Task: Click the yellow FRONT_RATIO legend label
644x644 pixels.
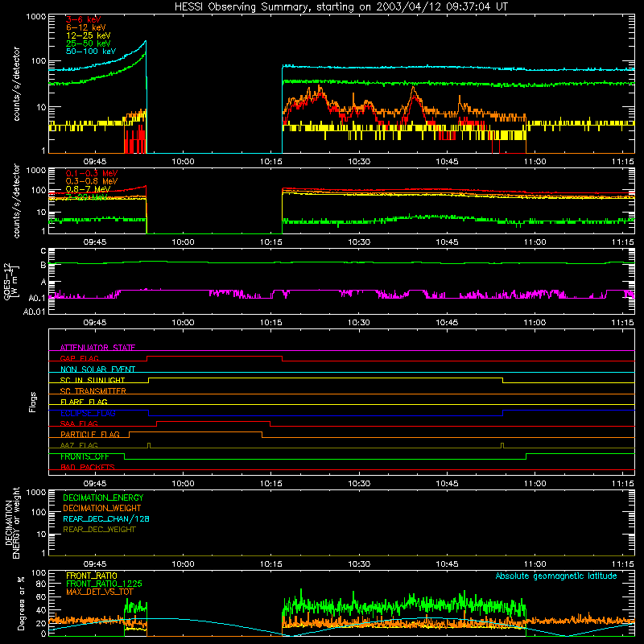Action: [x=92, y=576]
